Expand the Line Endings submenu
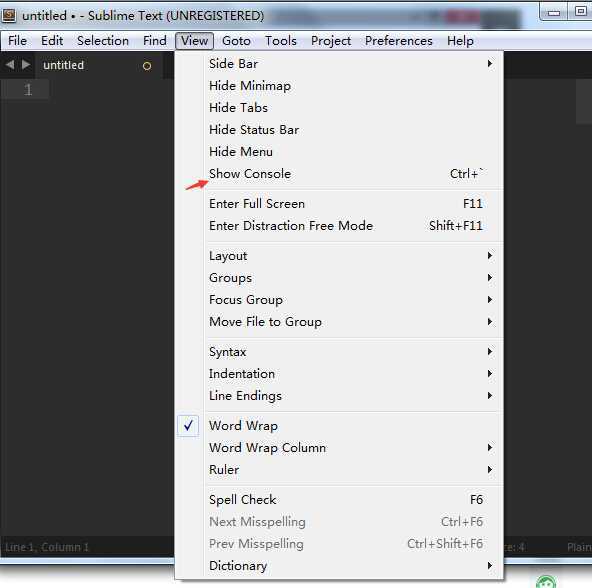This screenshot has width=592, height=588. 339,395
